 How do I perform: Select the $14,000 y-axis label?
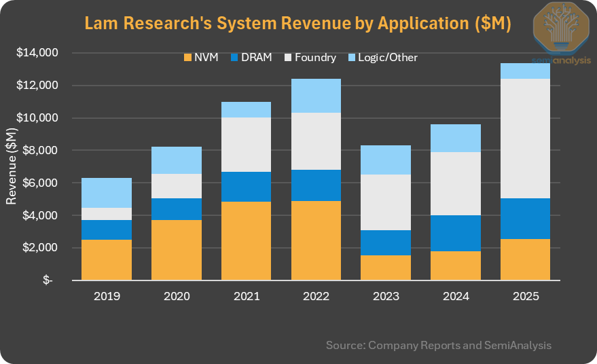pos(40,53)
